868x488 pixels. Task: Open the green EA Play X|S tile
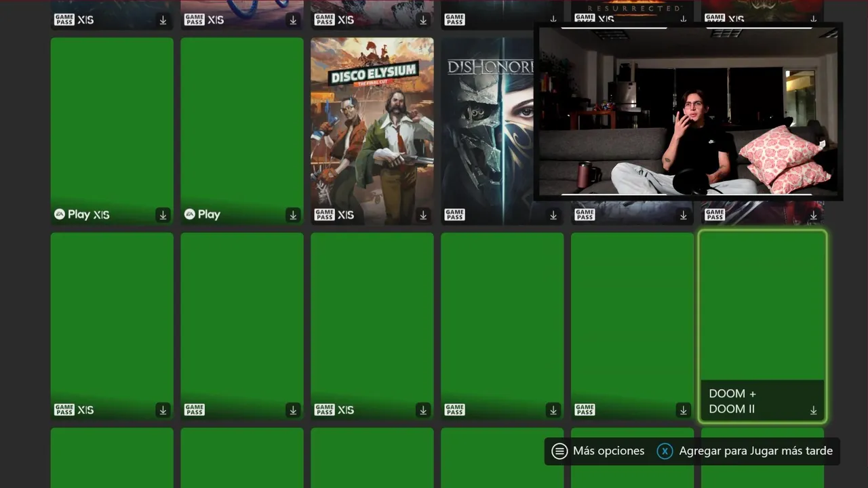click(112, 131)
